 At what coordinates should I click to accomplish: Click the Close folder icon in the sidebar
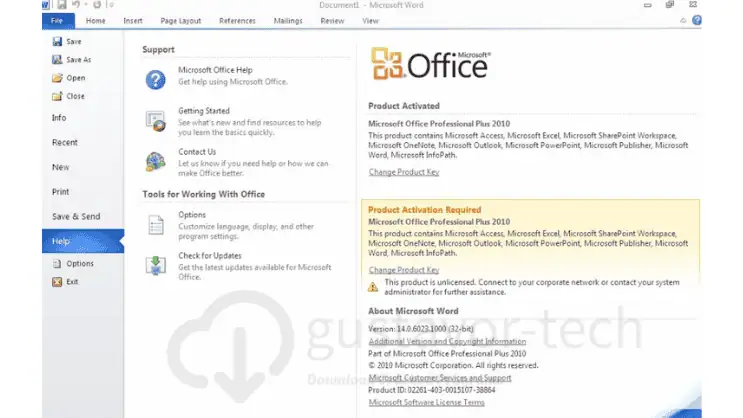point(57,96)
